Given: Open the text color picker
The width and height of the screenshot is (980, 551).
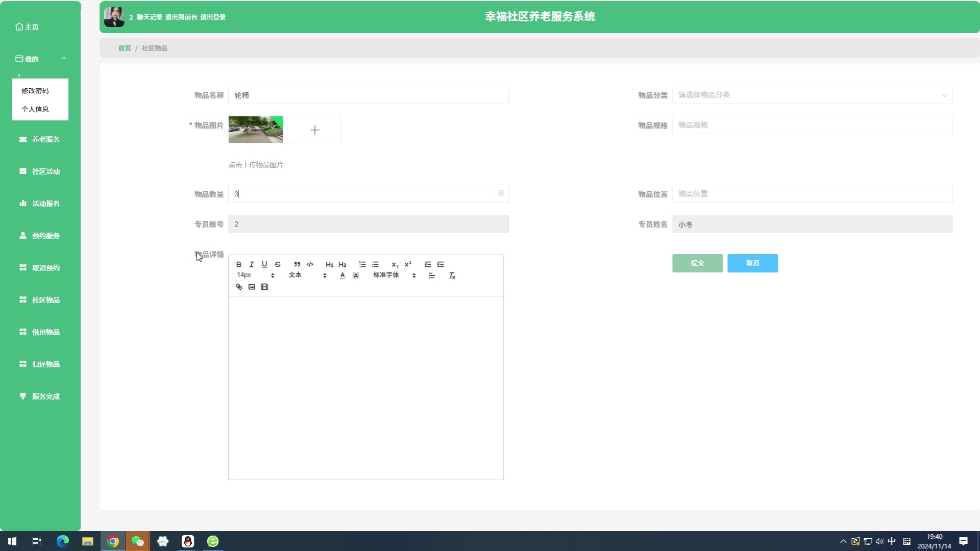Looking at the screenshot, I should click(x=342, y=275).
